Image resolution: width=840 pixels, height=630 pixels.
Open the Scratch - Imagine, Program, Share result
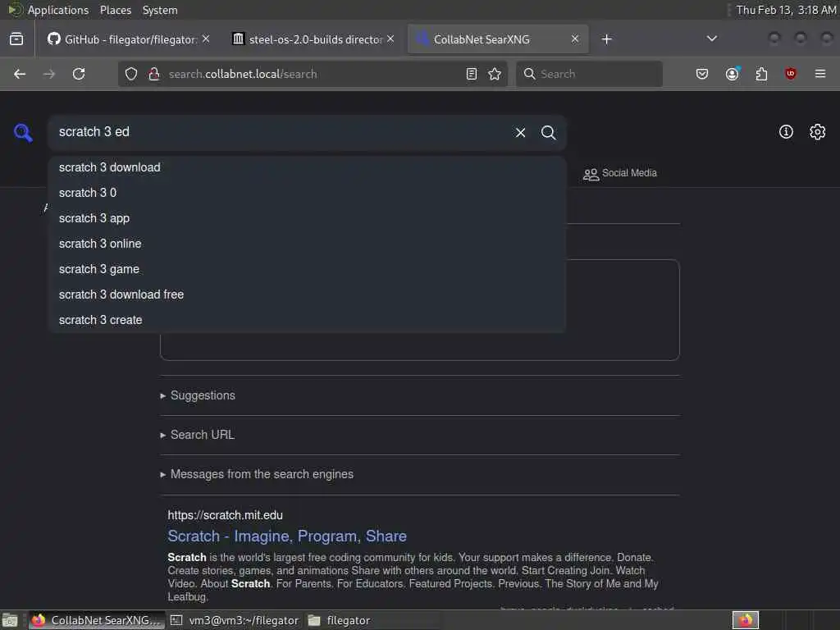287,536
